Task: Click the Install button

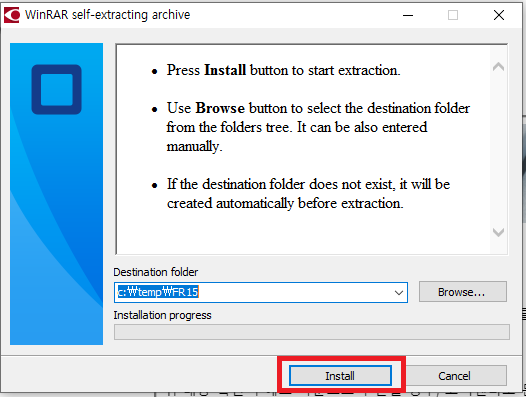Action: (x=340, y=376)
